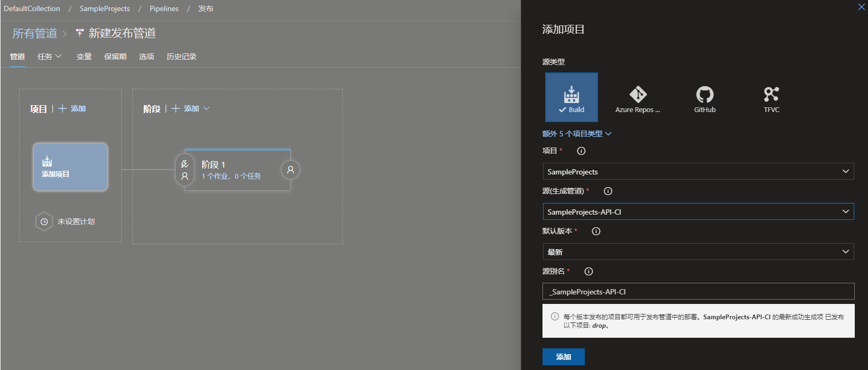Click the 新建发布管道 pipeline name
The width and height of the screenshot is (868, 370).
tap(122, 33)
